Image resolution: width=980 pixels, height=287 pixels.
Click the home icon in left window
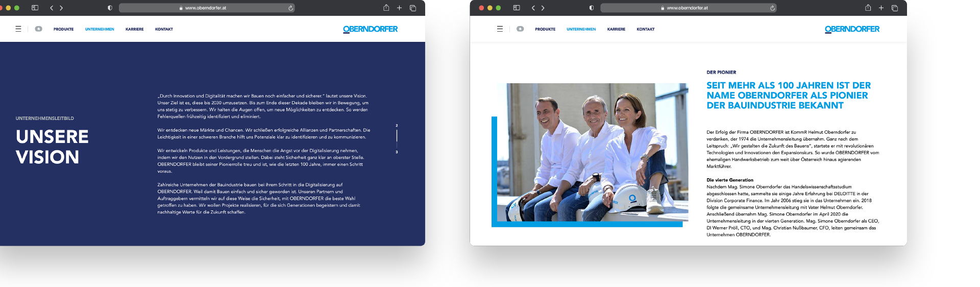38,29
